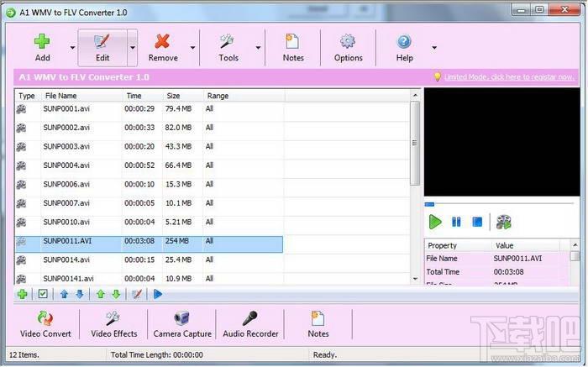The image size is (588, 367).
Task: Click the Total Time Length status text
Action: pos(157,354)
